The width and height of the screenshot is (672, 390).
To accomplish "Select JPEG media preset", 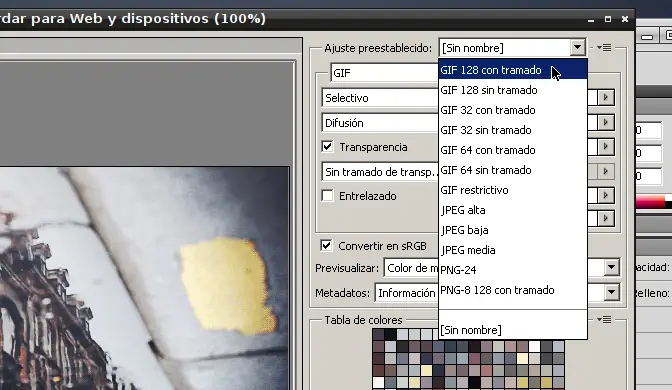I will [x=513, y=250].
